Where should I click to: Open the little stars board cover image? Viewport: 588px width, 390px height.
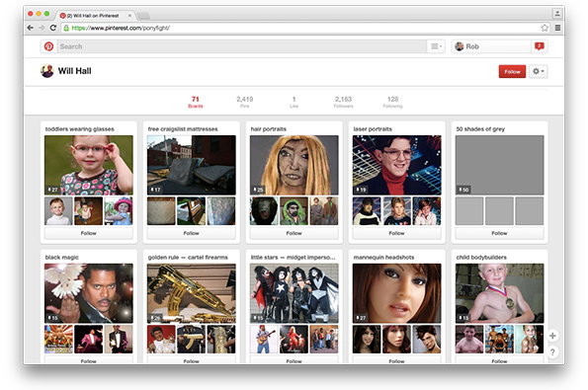pyautogui.click(x=294, y=293)
